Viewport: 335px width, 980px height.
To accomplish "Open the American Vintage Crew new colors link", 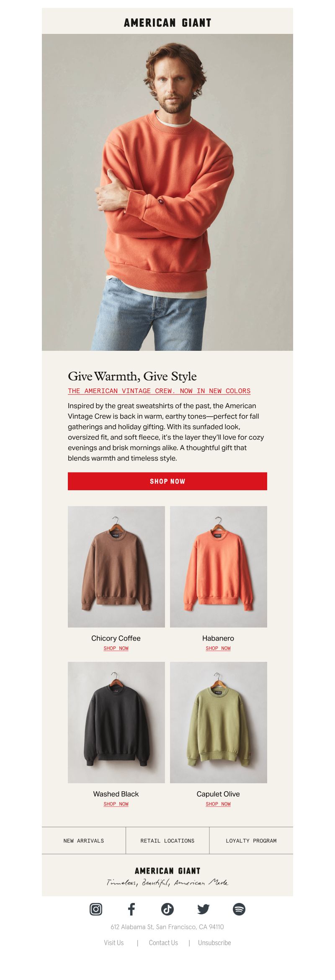I will (159, 391).
